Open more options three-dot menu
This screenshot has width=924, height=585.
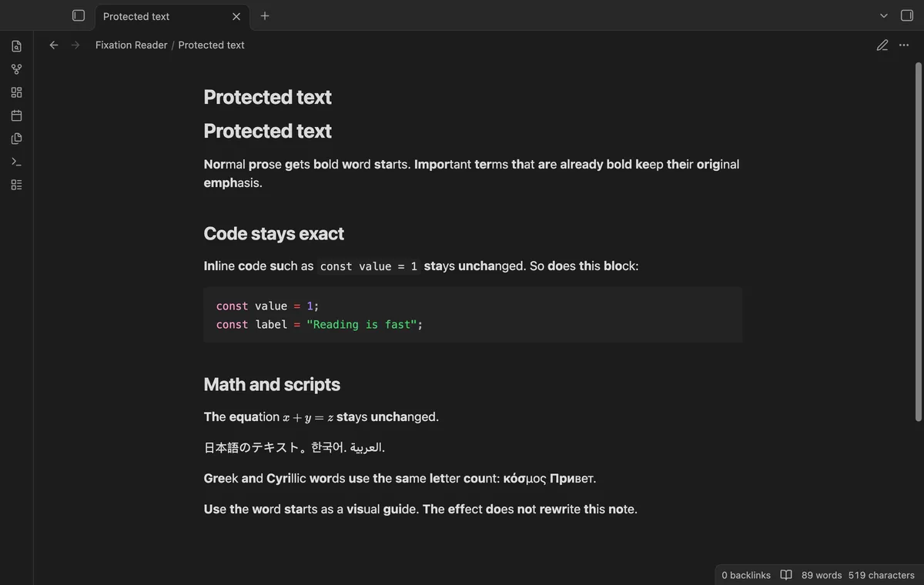click(x=904, y=45)
